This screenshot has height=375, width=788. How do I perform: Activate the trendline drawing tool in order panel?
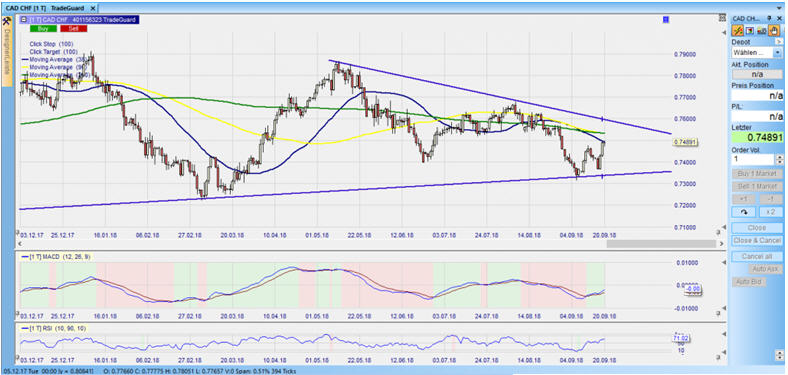738,31
